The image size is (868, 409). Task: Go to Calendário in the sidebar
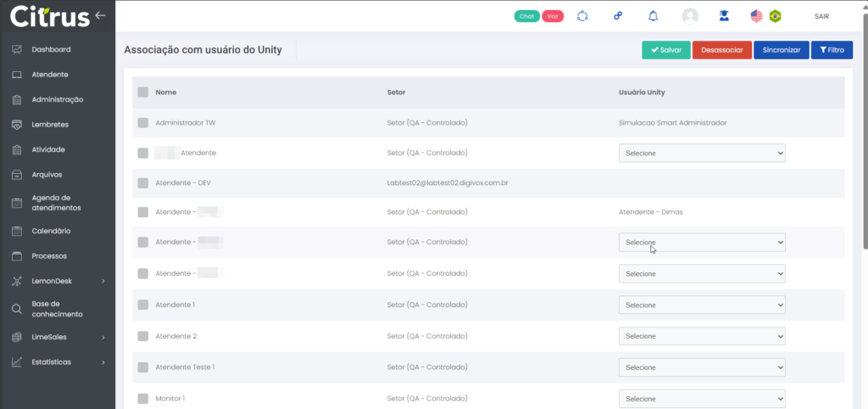[51, 231]
